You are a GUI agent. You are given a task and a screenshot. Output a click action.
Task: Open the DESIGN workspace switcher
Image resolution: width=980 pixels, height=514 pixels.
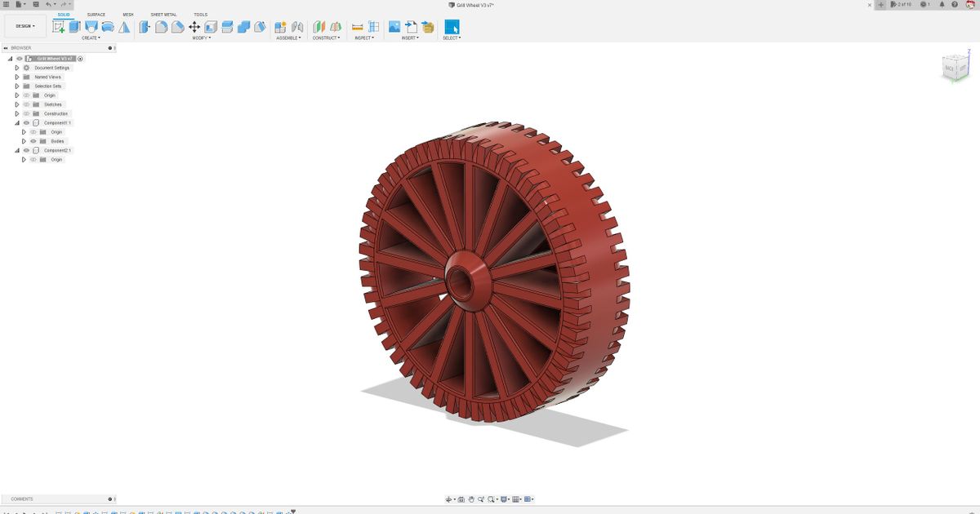pos(24,25)
